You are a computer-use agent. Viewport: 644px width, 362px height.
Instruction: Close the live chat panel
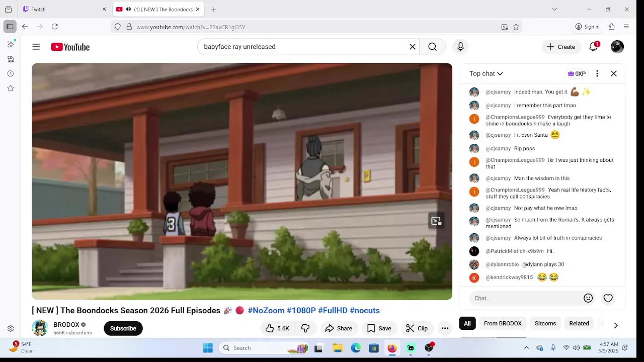[614, 73]
